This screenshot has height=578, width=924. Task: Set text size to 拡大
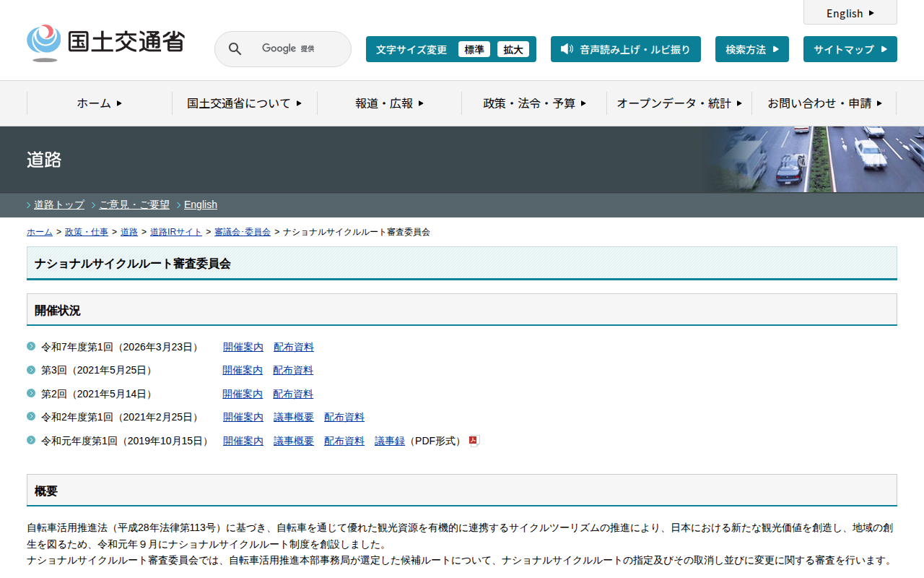tap(513, 49)
